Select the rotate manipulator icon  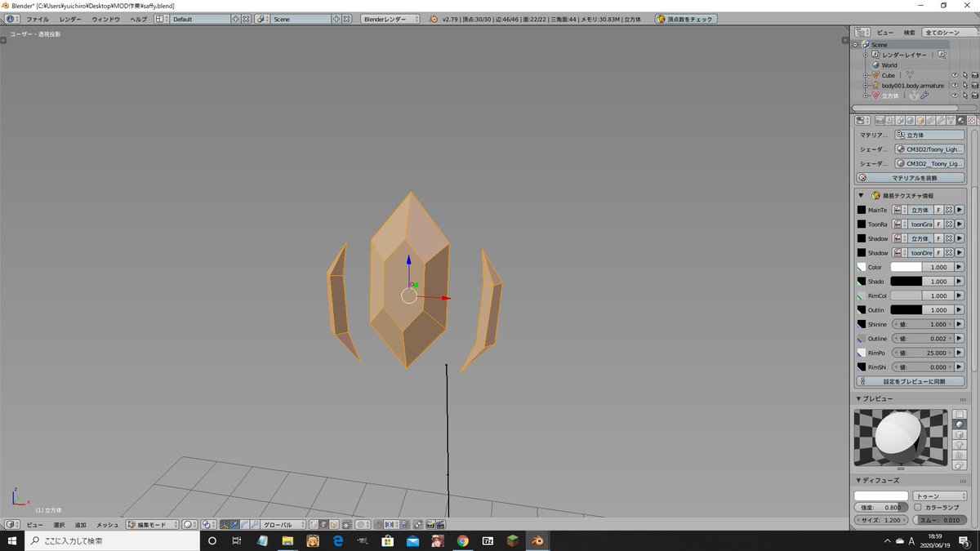point(243,524)
